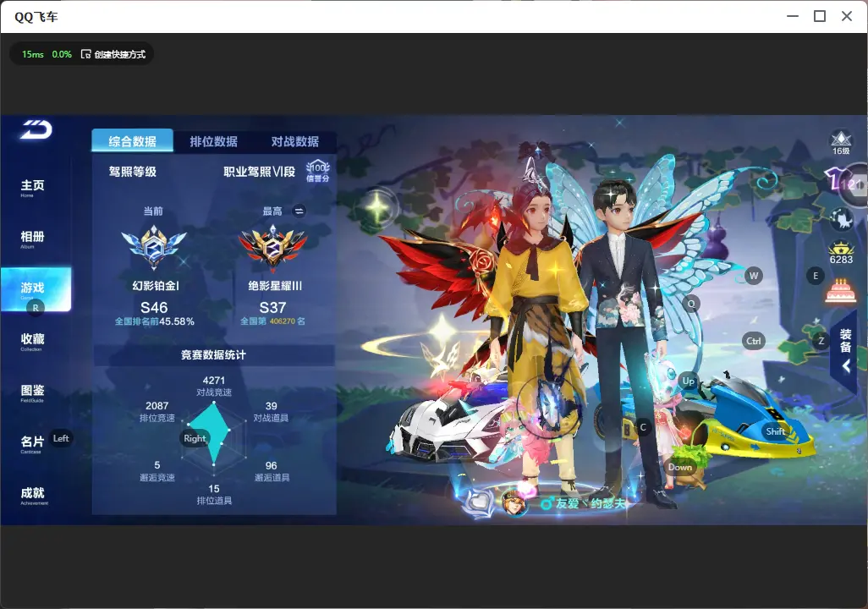
Task: Open the 图鉴 field guide section
Action: click(32, 392)
